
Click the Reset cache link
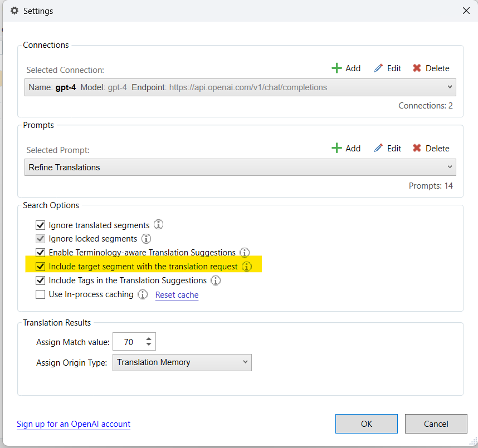(x=177, y=295)
